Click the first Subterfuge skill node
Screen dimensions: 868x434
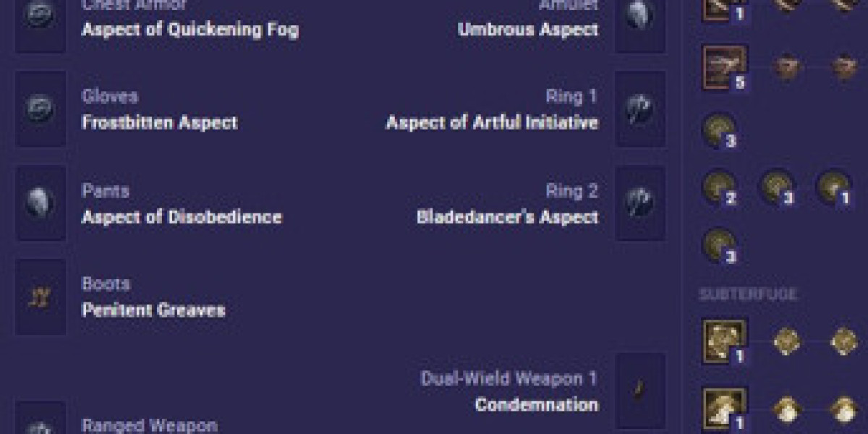pos(725,341)
